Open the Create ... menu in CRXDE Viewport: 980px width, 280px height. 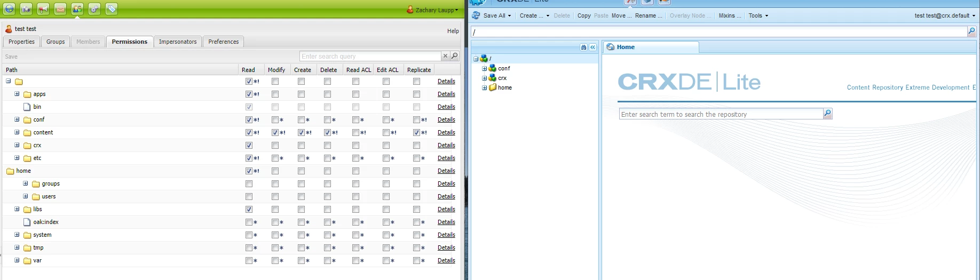click(534, 15)
